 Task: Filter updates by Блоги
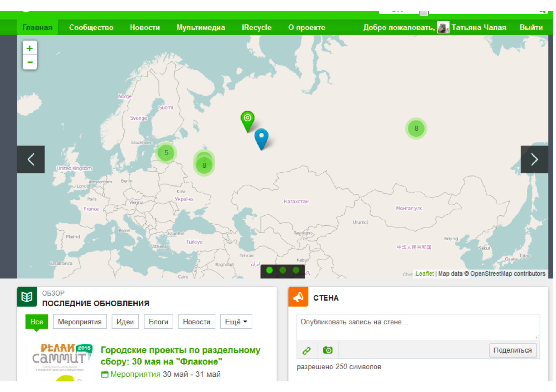tap(158, 322)
